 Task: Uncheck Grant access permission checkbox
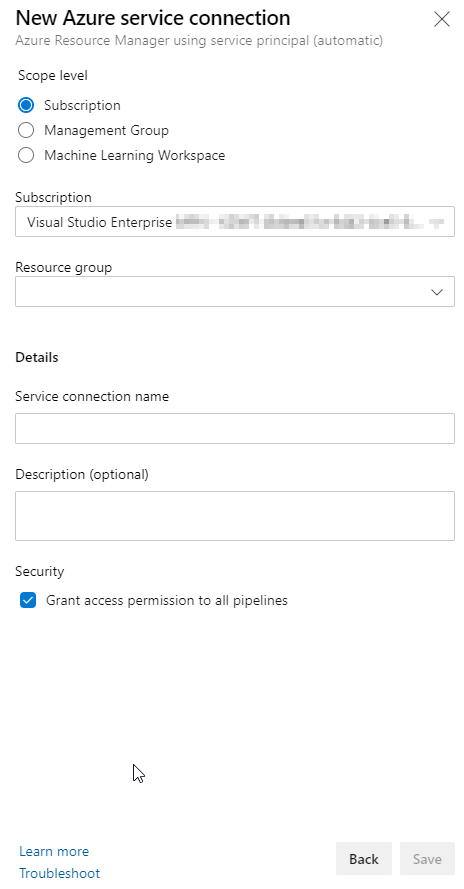click(28, 600)
